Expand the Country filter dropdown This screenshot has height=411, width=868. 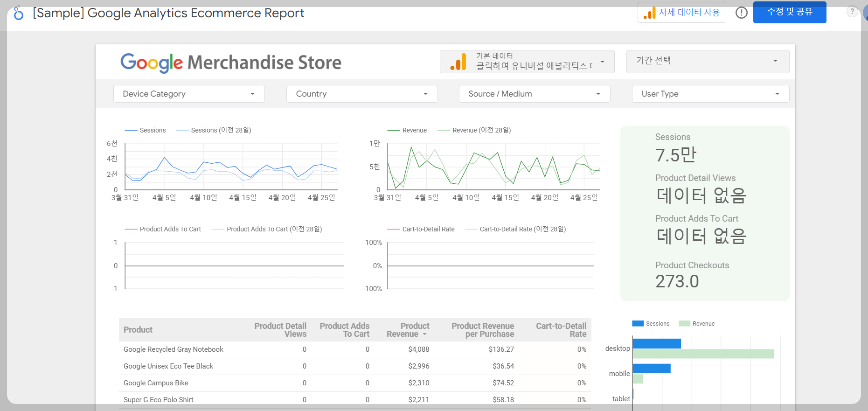[362, 94]
